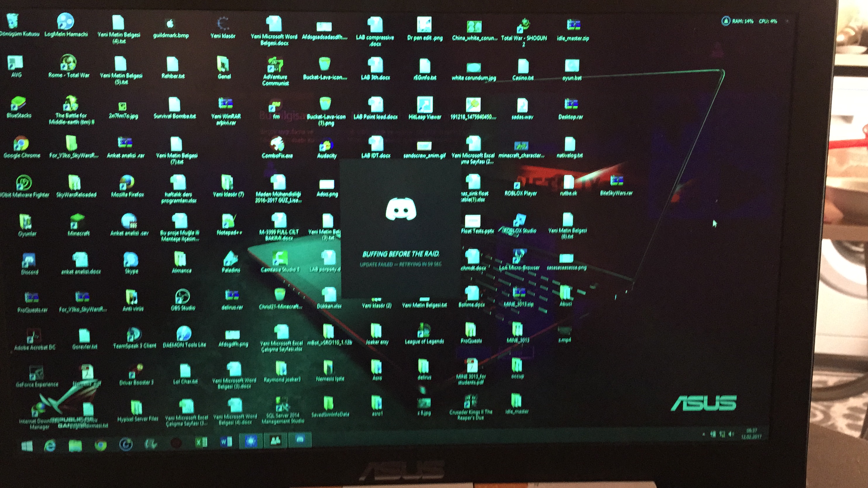Screen dimensions: 868x488
Task: Open the BlueStacks desktop icon
Action: coord(18,107)
